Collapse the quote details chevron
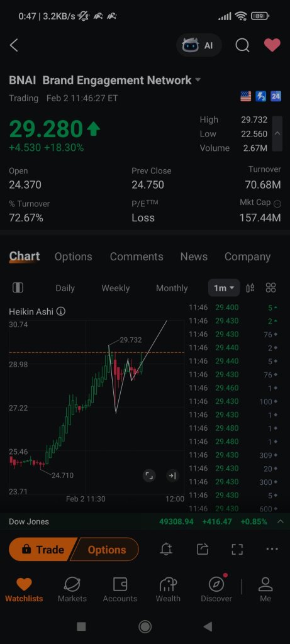Screen dimensions: 290x644 pos(277,133)
